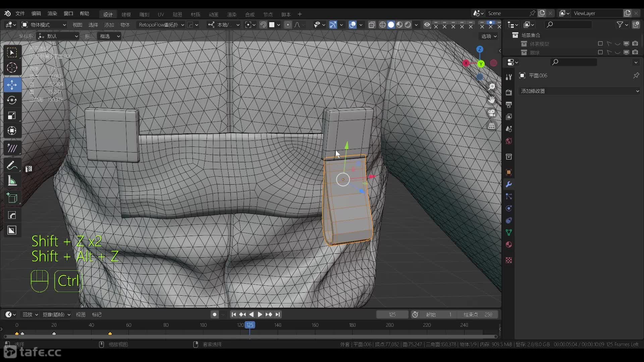This screenshot has height=362, width=644.
Task: Open the Modifiers wrench tab
Action: (x=508, y=184)
